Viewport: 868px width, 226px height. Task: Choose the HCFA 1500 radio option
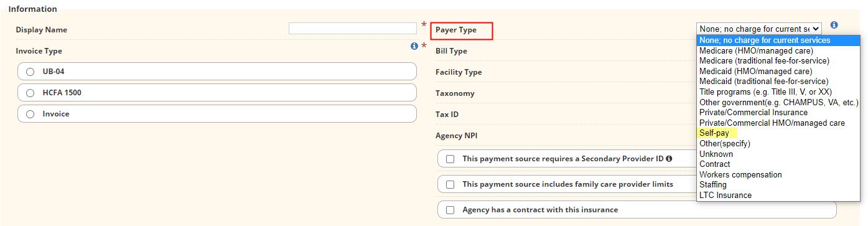[x=30, y=93]
